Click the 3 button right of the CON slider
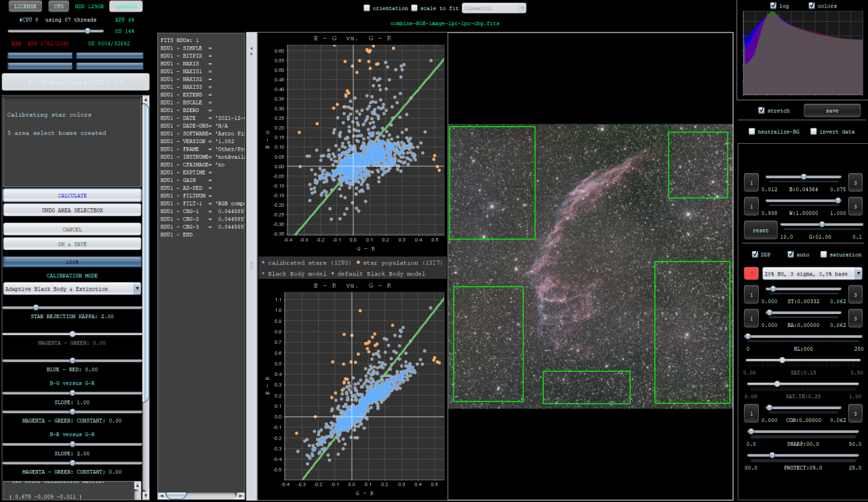The width and height of the screenshot is (868, 502). tap(856, 412)
